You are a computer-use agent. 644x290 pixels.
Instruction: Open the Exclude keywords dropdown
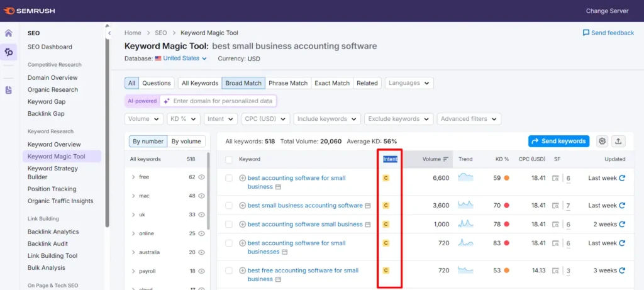[398, 119]
